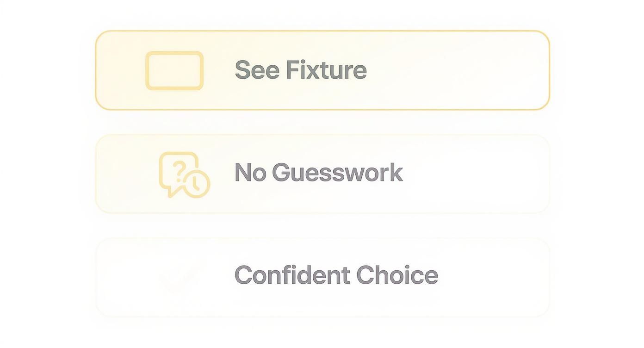The height and width of the screenshot is (348, 644).
Task: Click the word "Choice" in the third card
Action: coord(397,275)
